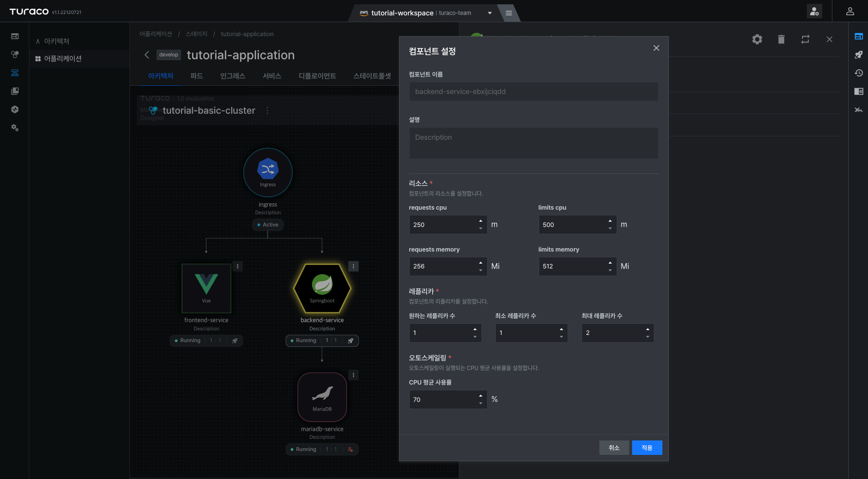868x479 pixels.
Task: Open the mariadb-service three-dot menu
Action: (x=353, y=375)
